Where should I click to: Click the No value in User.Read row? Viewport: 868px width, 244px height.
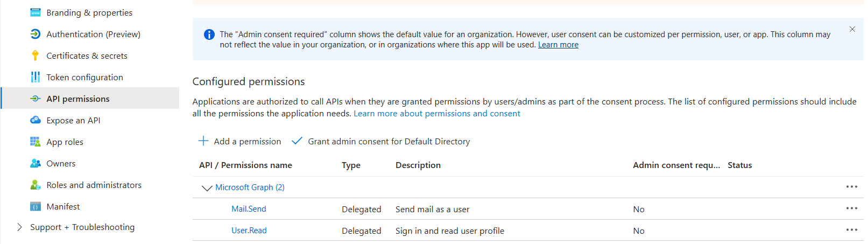(x=639, y=231)
